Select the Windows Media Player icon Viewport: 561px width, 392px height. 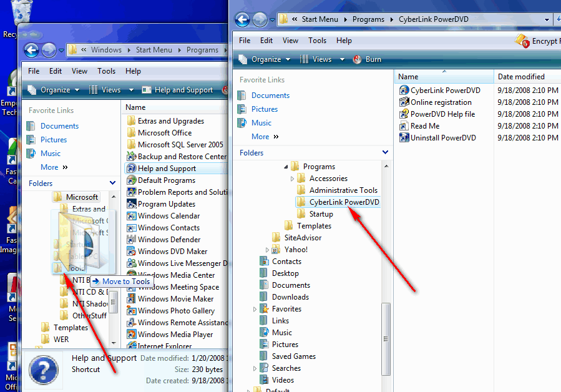[131, 334]
